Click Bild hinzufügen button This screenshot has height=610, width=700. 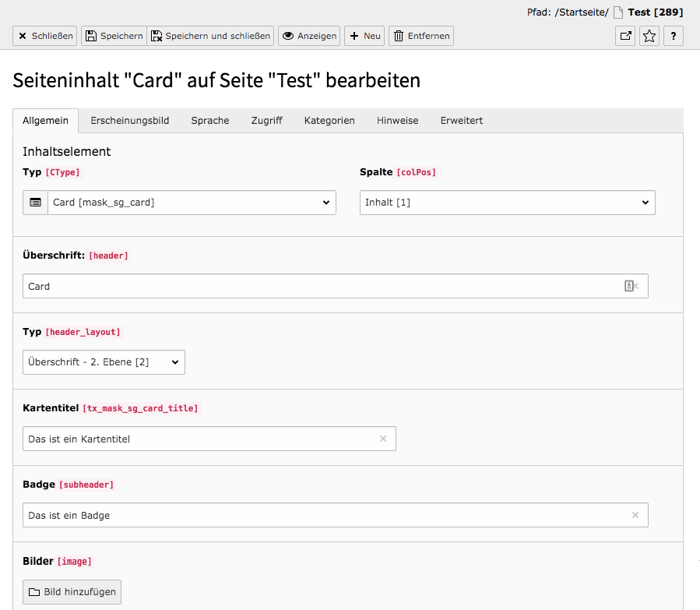72,591
